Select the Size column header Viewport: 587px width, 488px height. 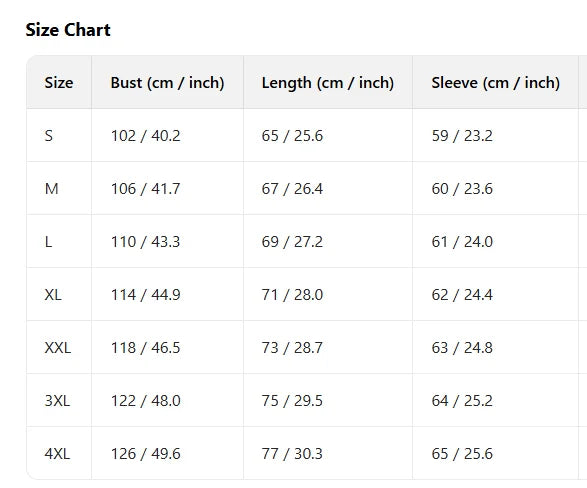(59, 83)
